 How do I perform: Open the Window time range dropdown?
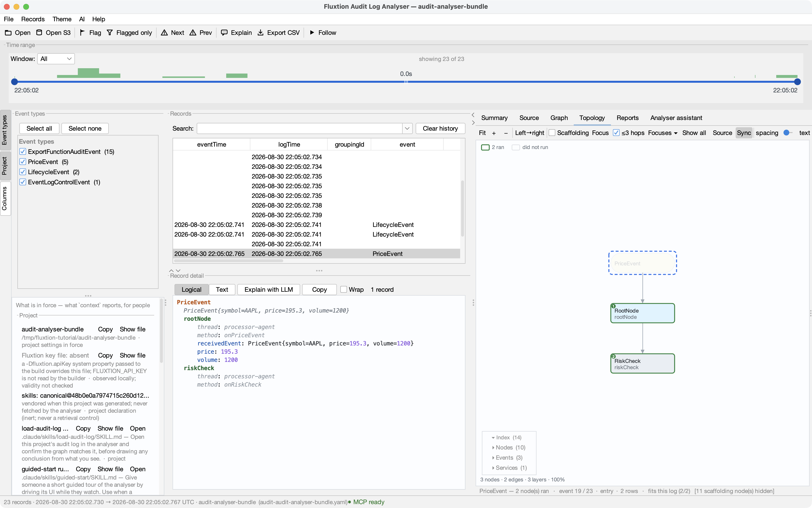click(56, 59)
